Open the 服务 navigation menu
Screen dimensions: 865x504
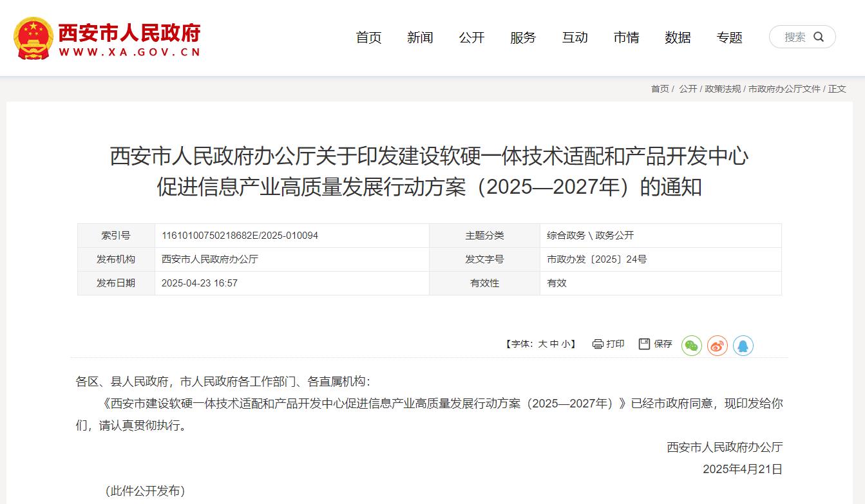coord(523,38)
